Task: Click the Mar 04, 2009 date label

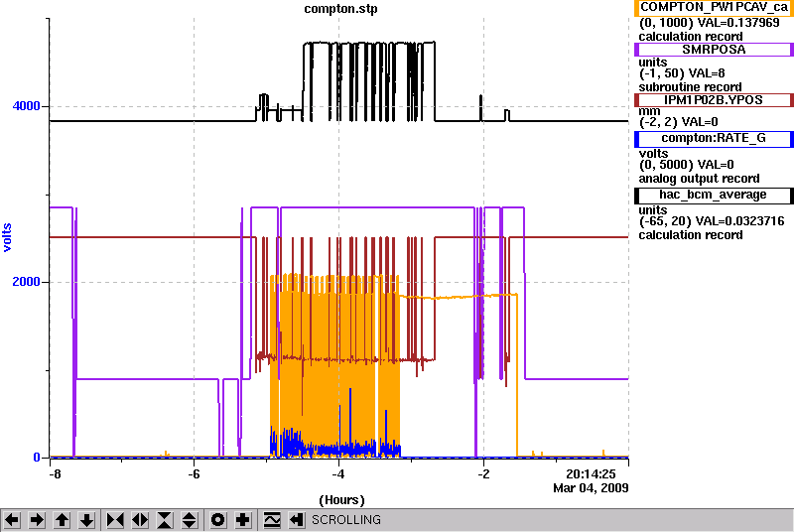Action: [x=591, y=488]
